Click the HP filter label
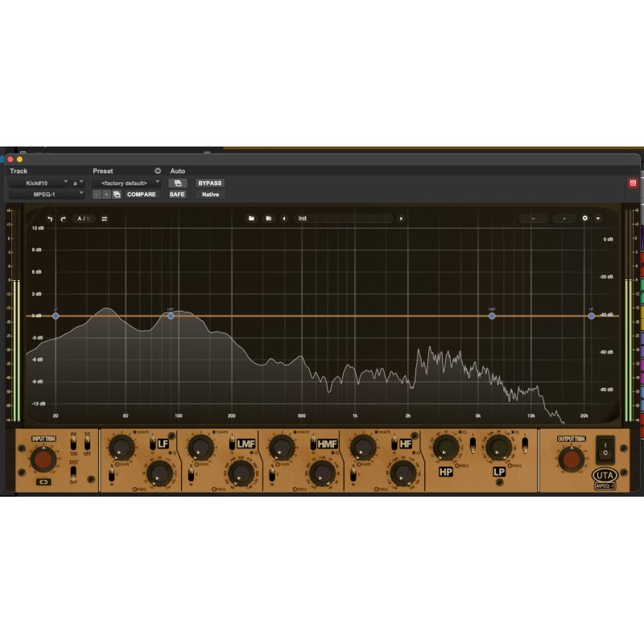644x644 pixels. point(446,472)
